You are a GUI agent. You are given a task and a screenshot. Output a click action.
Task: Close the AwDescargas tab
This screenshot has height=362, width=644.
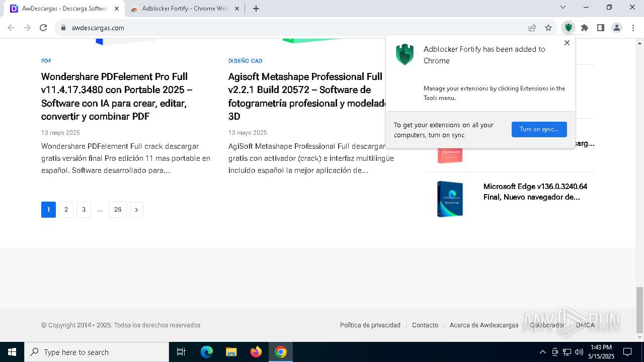(x=116, y=9)
